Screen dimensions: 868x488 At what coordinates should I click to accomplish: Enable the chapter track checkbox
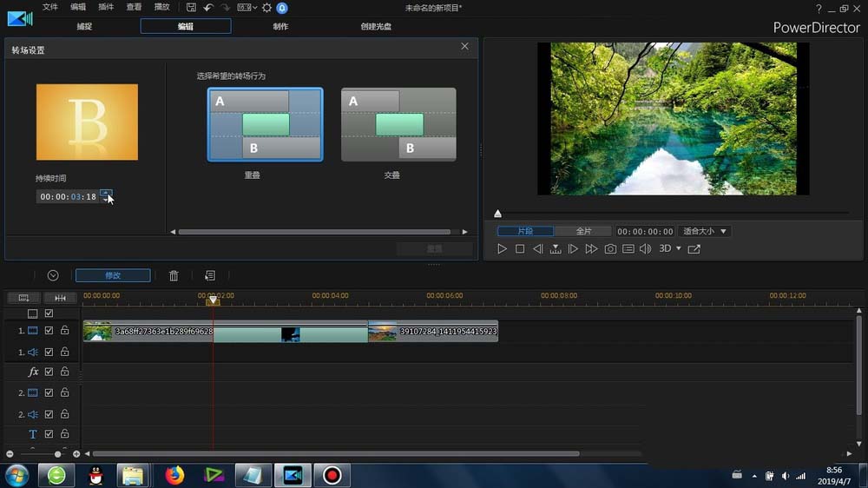[x=49, y=313]
